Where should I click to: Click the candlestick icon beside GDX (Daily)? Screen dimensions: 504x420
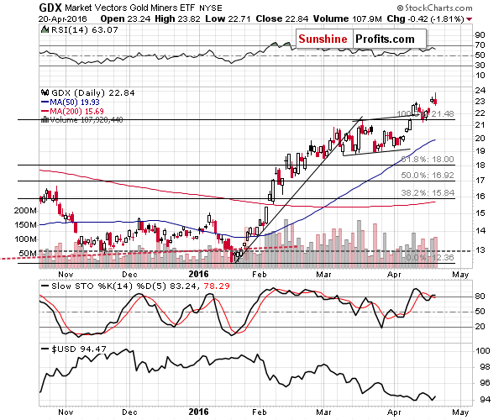pyautogui.click(x=45, y=92)
